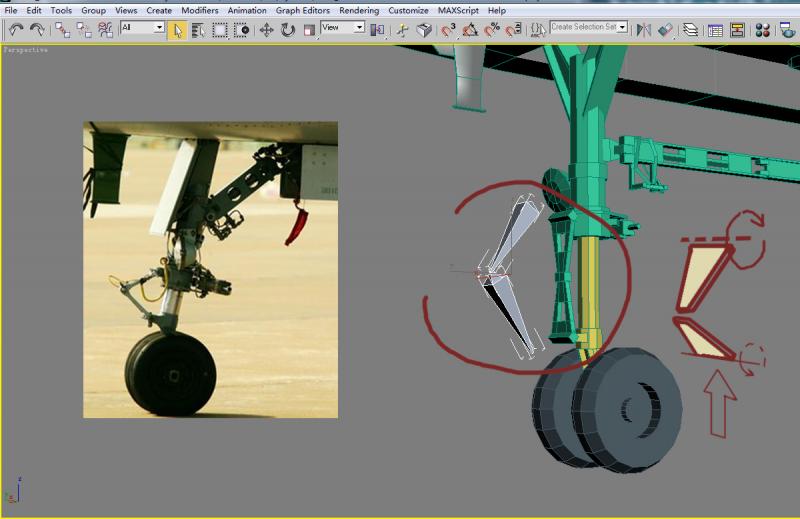Open the Curve Editor icon

pyautogui.click(x=715, y=31)
